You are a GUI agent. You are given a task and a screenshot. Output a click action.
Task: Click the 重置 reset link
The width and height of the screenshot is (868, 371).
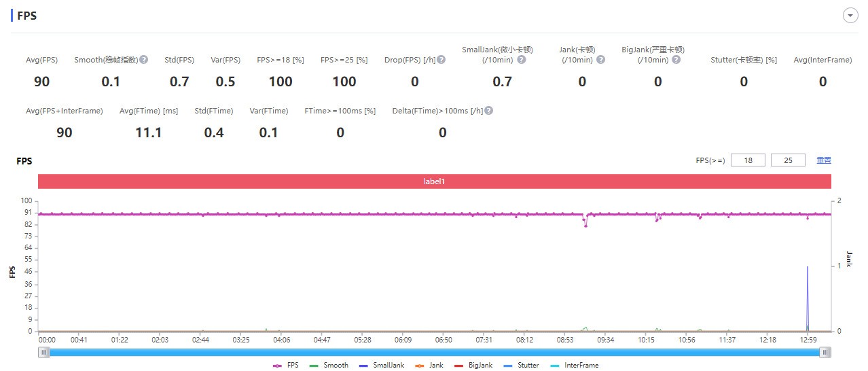click(824, 160)
